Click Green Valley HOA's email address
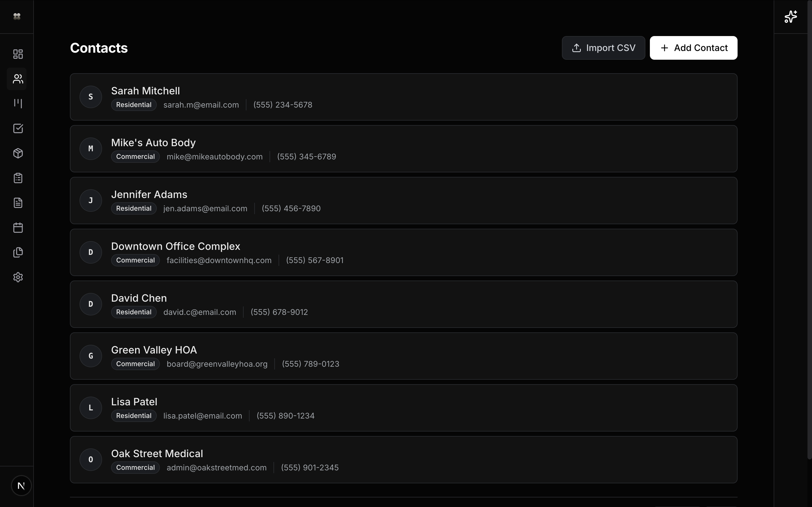Screen dimensions: 812x507 click(x=217, y=364)
